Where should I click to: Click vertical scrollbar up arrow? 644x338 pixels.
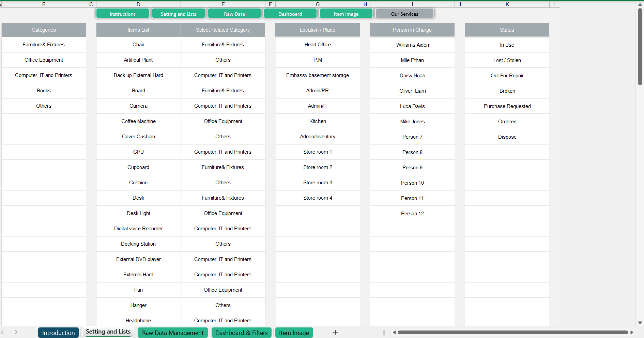point(640,5)
